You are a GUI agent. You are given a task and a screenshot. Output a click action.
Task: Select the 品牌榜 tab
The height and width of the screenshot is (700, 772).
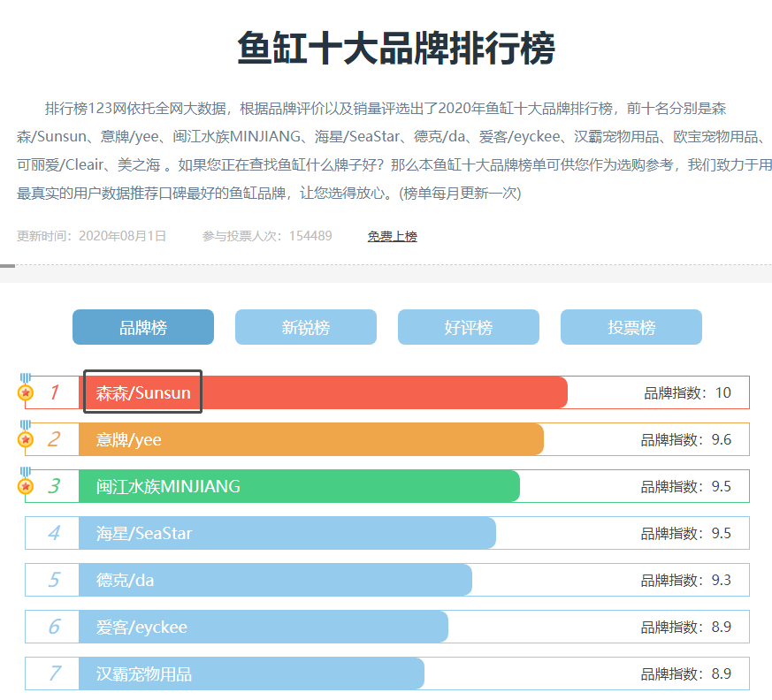(x=142, y=326)
